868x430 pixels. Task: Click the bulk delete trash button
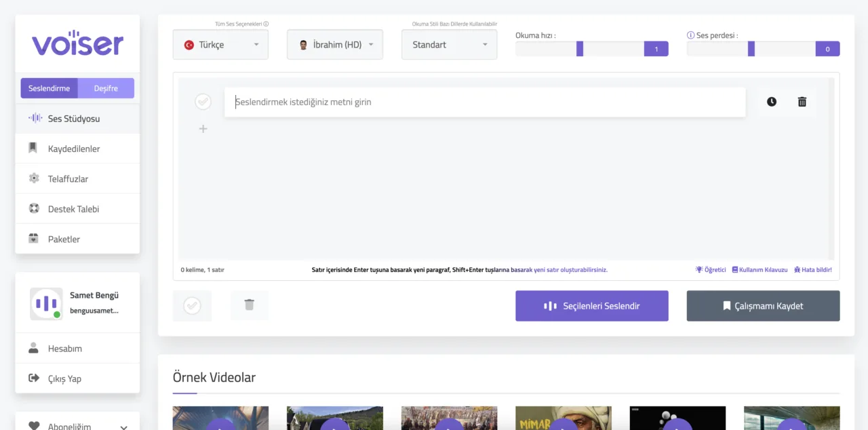[x=250, y=305]
